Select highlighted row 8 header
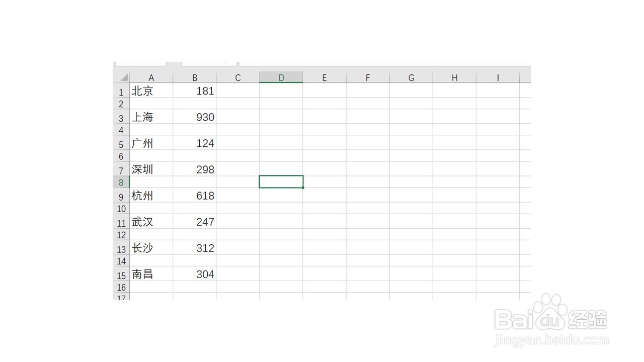 click(121, 182)
